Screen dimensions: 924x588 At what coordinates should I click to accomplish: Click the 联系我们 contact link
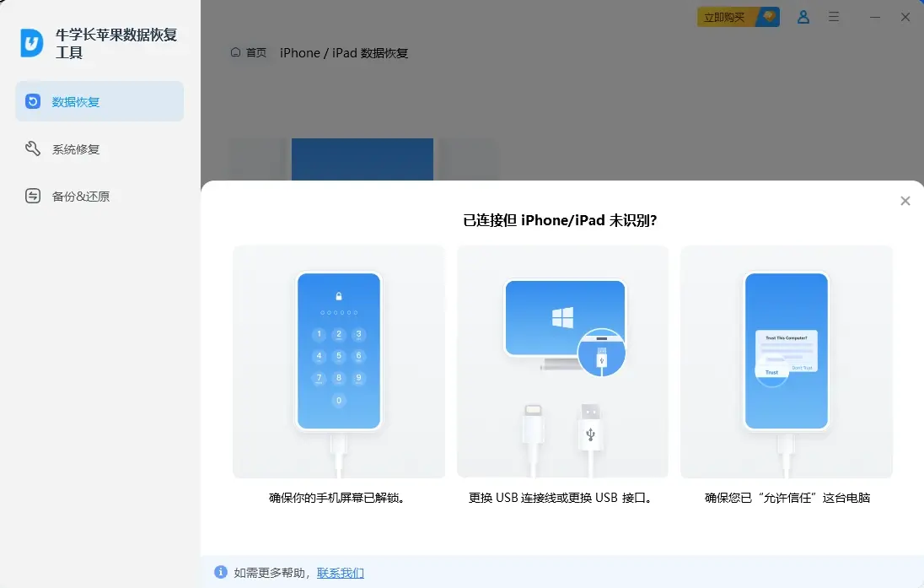click(341, 573)
